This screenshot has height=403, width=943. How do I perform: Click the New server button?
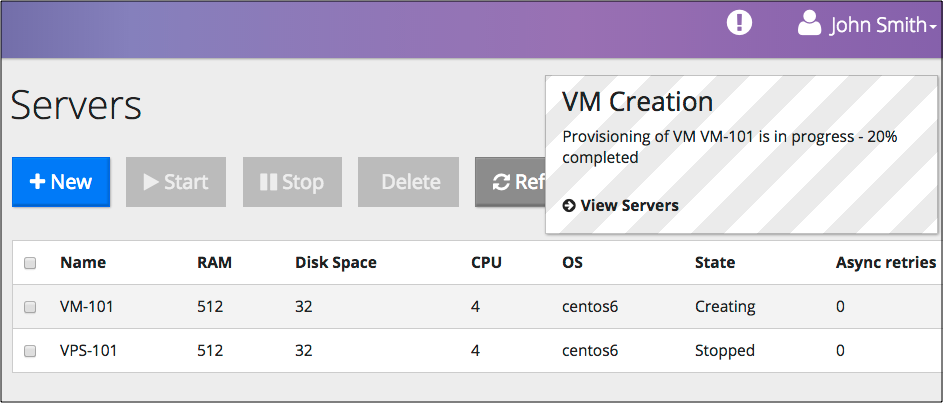[61, 182]
